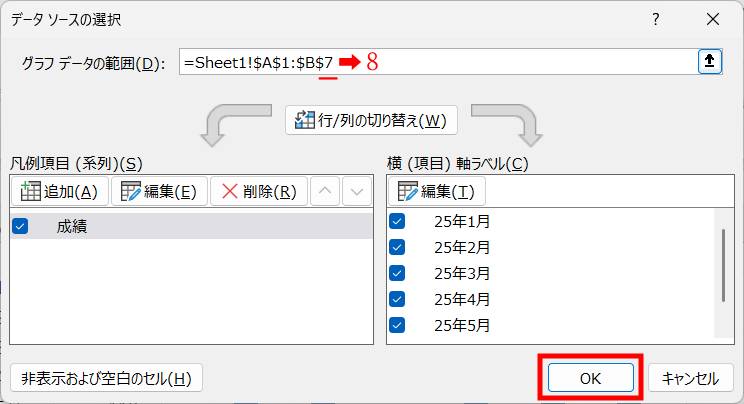
Task: Edit the series with legend 編集(E) button
Action: click(159, 191)
